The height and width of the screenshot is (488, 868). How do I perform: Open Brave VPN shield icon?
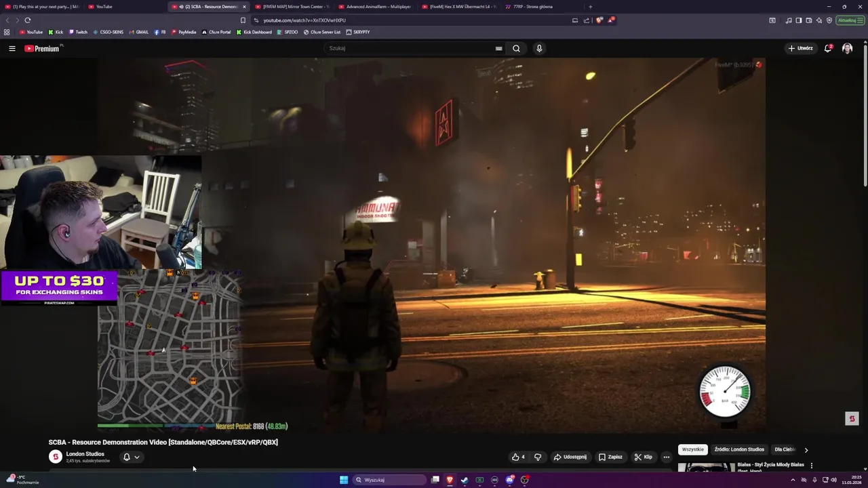829,20
